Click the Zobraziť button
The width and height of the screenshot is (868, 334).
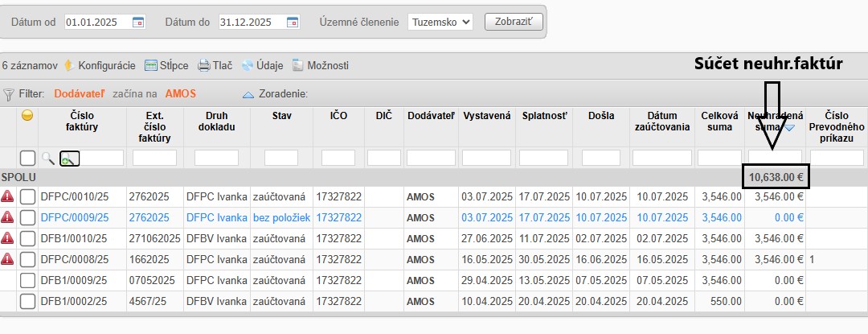point(514,23)
